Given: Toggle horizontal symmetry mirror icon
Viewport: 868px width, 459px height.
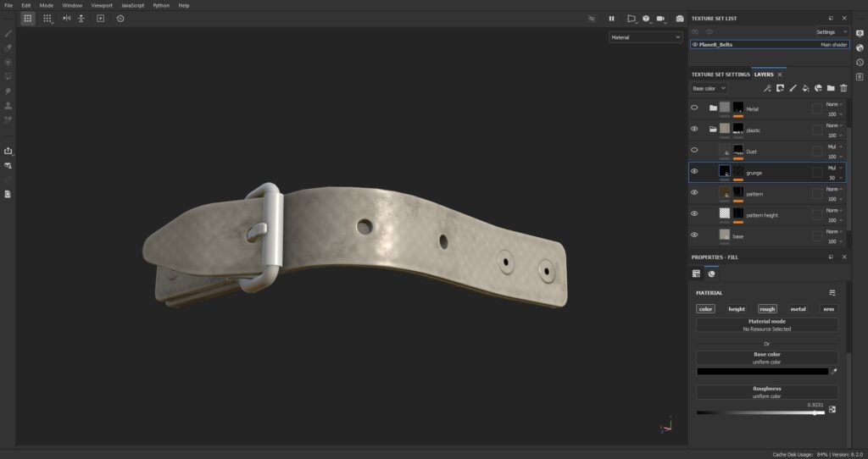Looking at the screenshot, I should [67, 19].
